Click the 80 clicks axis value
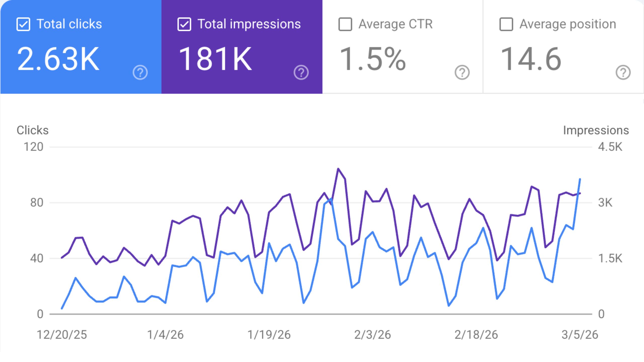This screenshot has height=362, width=644. [x=37, y=203]
